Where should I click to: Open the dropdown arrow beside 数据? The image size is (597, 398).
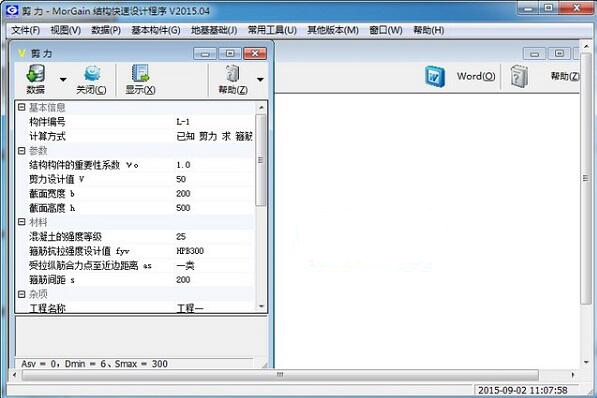point(63,80)
